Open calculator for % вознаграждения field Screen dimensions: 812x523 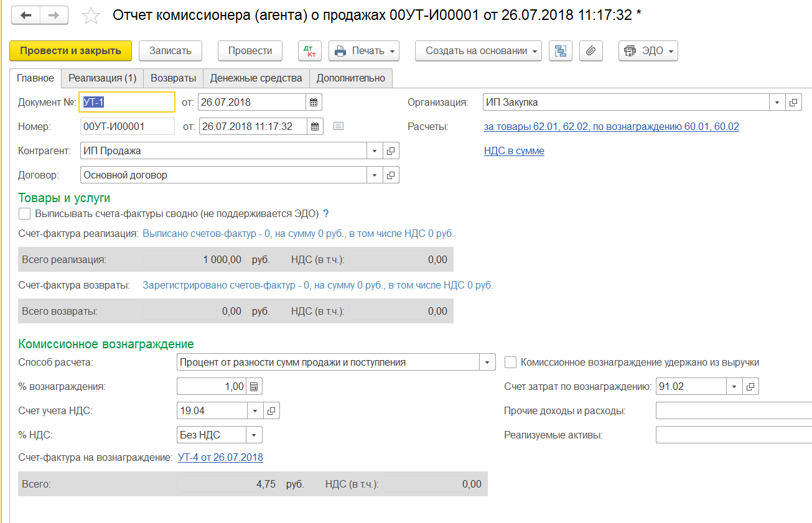point(254,387)
